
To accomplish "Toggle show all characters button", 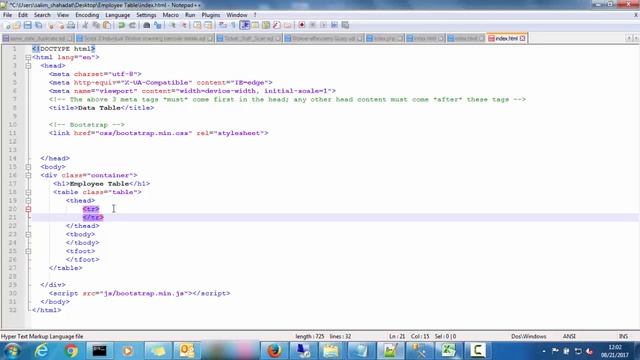I will [x=233, y=25].
